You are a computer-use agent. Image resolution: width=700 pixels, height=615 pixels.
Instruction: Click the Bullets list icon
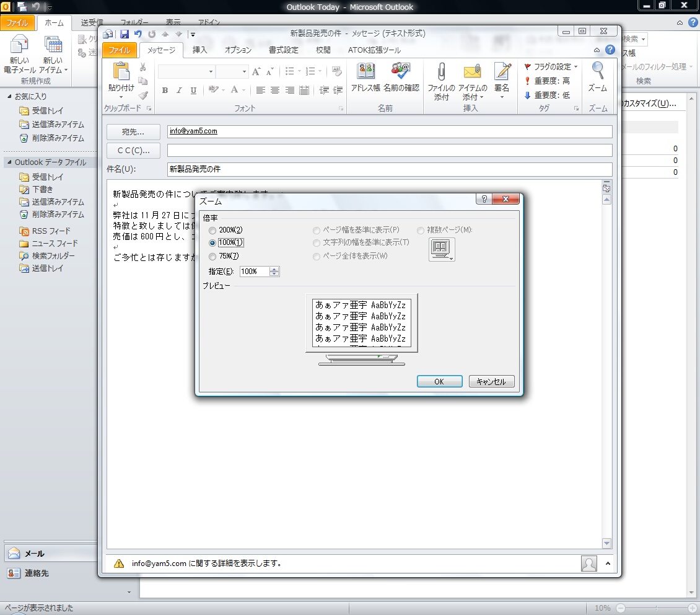coord(290,71)
